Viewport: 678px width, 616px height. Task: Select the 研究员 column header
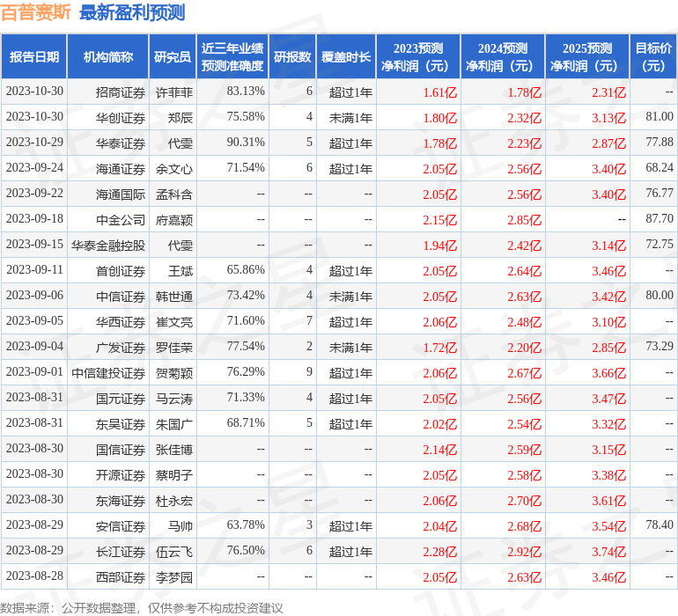(x=173, y=57)
